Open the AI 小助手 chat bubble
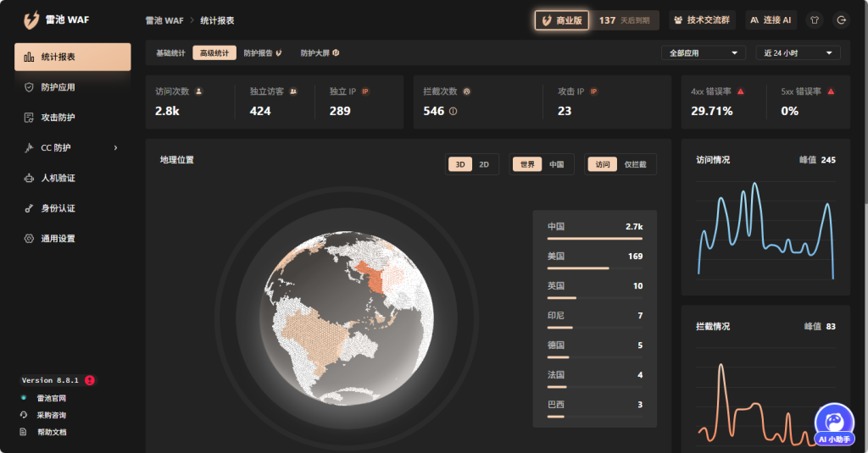 click(x=834, y=425)
